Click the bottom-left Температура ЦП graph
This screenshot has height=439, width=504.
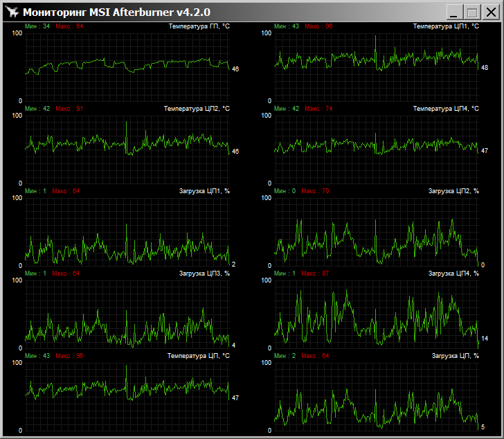coord(127,396)
